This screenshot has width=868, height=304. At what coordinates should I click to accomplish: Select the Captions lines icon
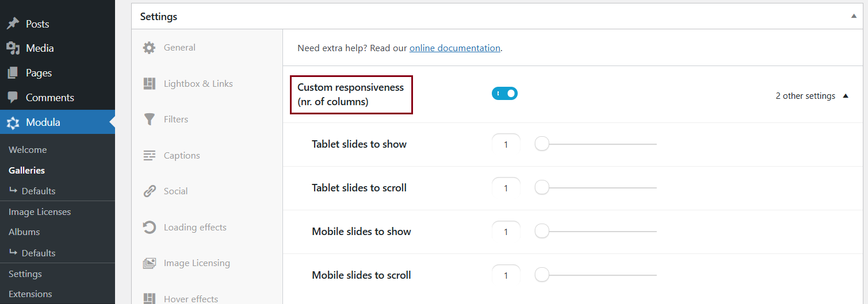pos(150,156)
